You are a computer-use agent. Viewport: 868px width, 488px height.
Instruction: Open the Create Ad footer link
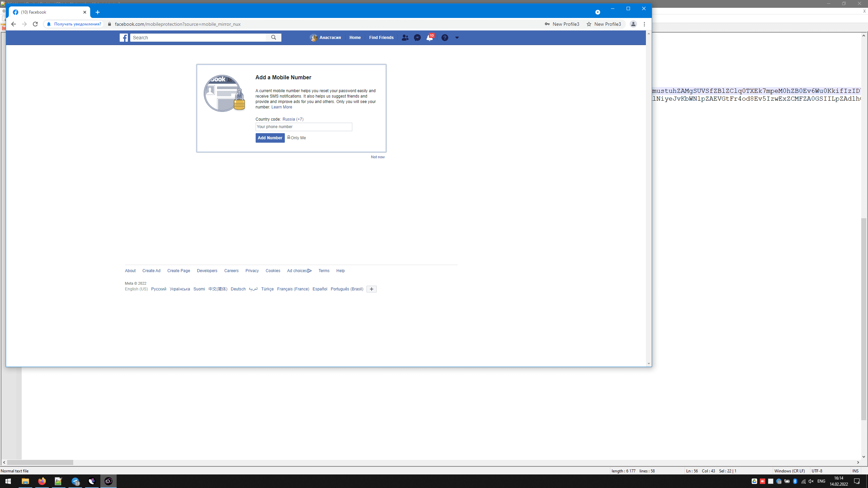tap(151, 271)
